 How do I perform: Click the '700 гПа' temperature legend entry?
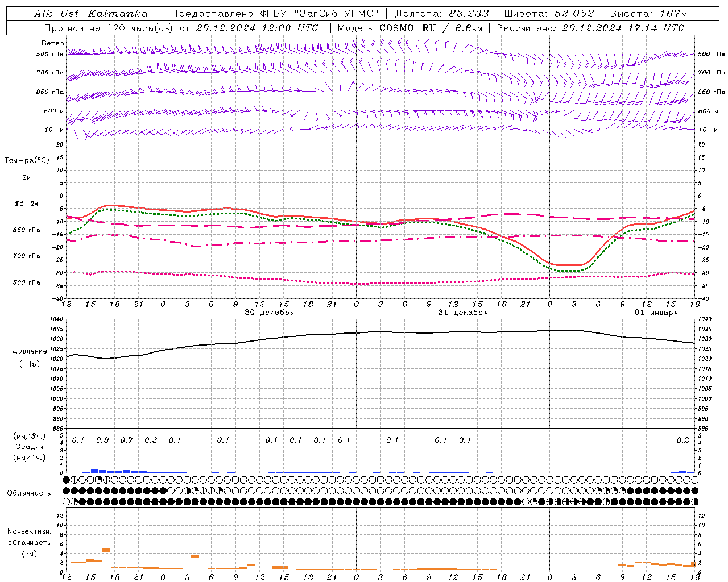27,256
